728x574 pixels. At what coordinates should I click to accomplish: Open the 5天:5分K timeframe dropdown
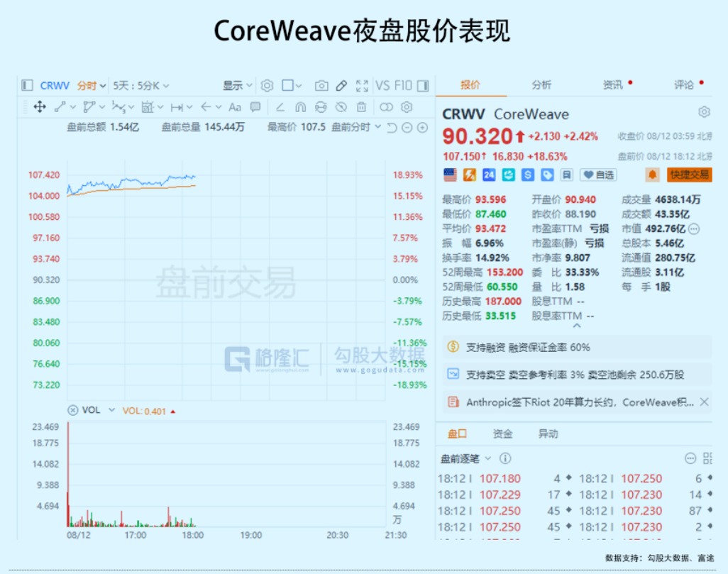pos(140,85)
